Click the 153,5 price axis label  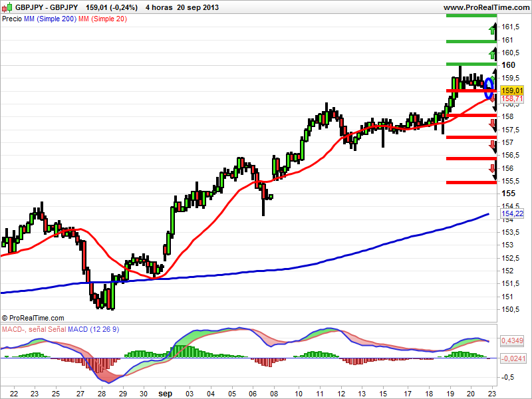[x=510, y=232]
